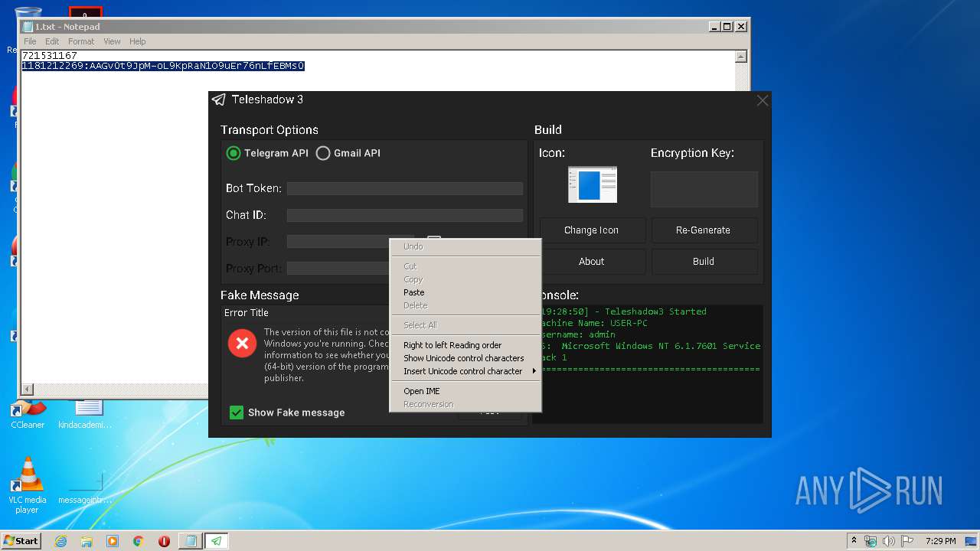Screen dimensions: 980x551
Task: Open Windows Explorer from taskbar
Action: point(87,541)
